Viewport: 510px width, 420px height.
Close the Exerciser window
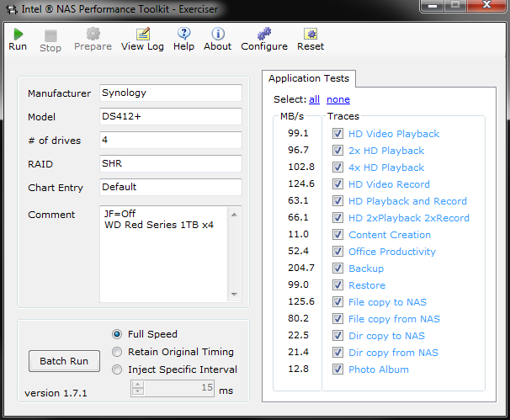click(487, 5)
